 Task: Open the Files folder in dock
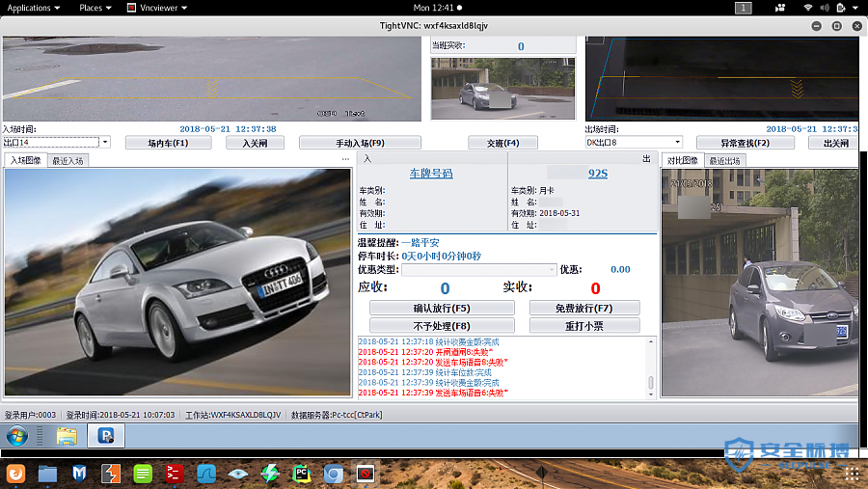[x=47, y=474]
